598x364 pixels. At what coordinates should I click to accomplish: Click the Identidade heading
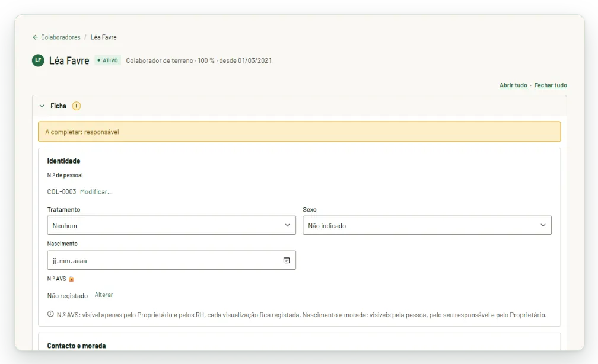[63, 161]
